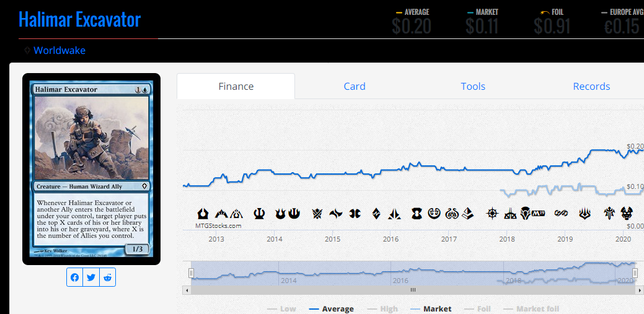Click the Amonkhet pyramid set symbol

point(467,214)
